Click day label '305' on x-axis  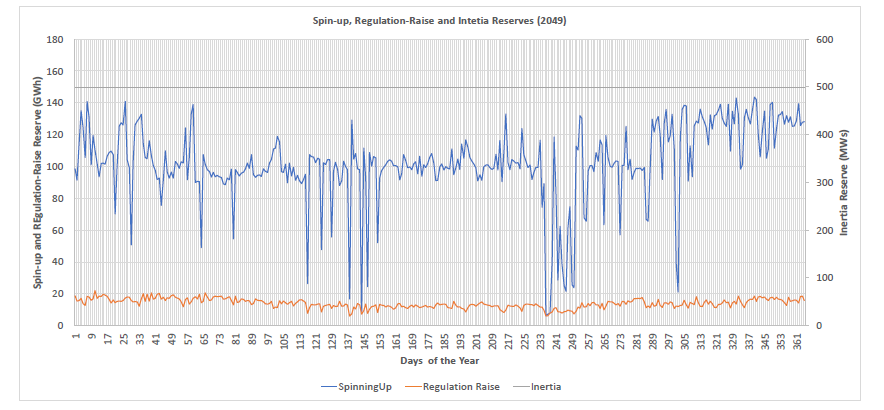click(x=686, y=340)
